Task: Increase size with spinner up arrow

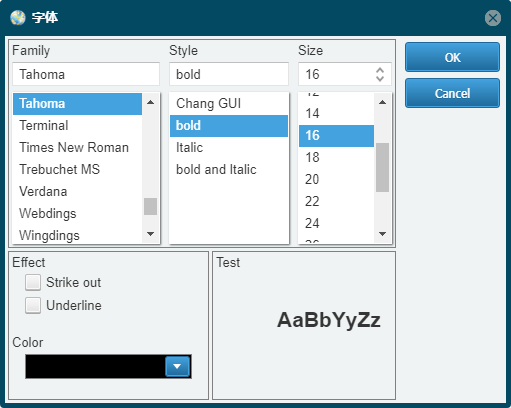Action: 380,70
